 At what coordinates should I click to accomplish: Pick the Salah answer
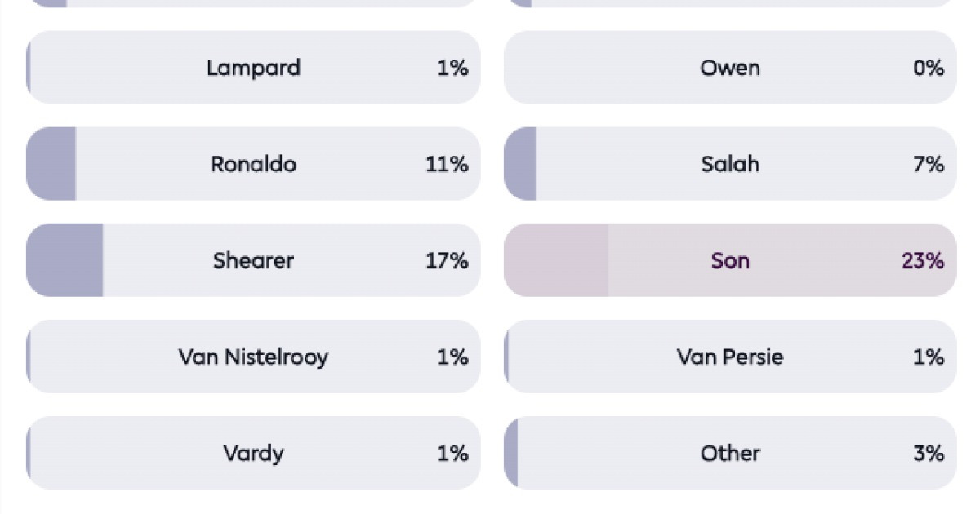(x=730, y=164)
